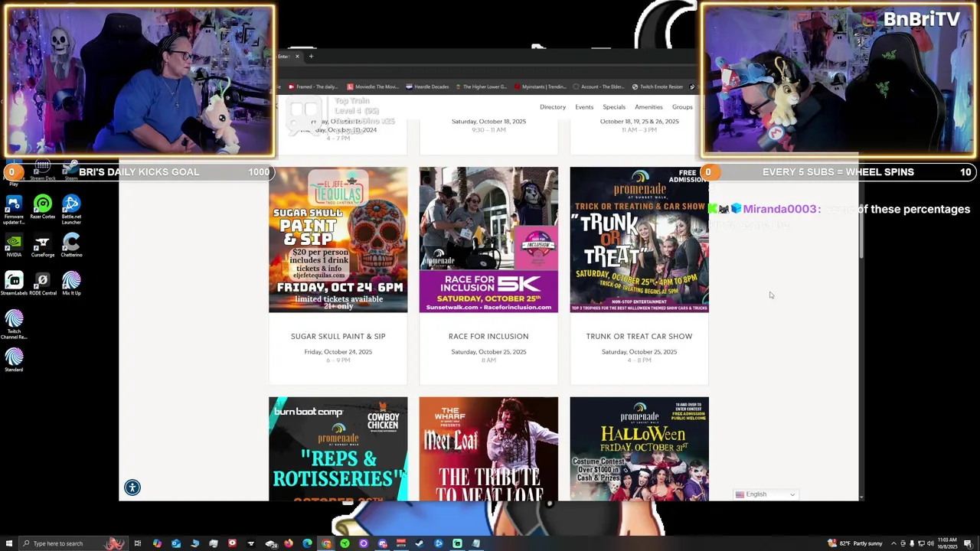Open Microsoft Edge from the taskbar
980x551 pixels.
click(307, 543)
